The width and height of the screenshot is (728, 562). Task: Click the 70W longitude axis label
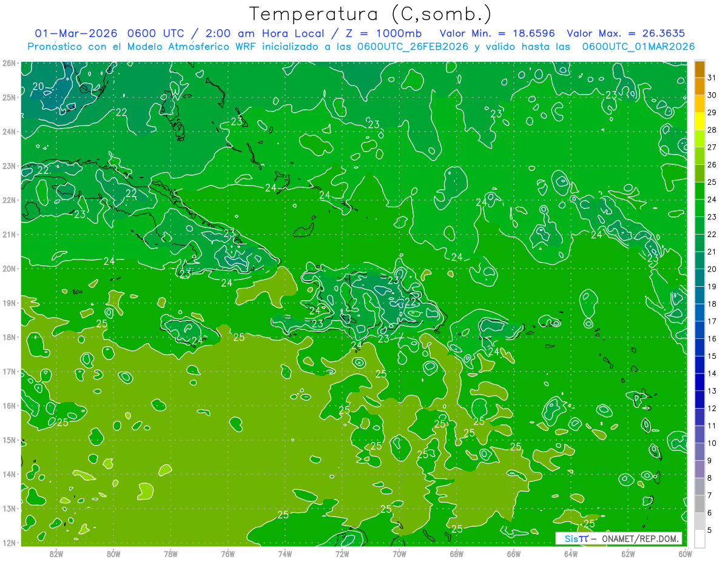399,554
